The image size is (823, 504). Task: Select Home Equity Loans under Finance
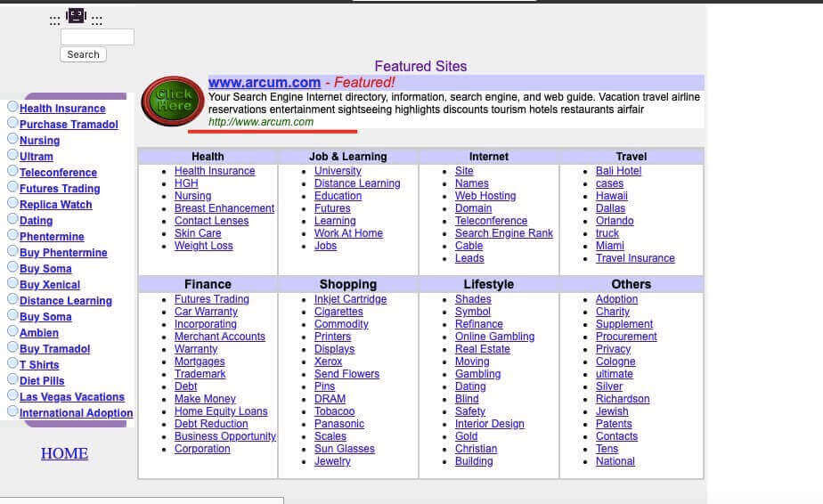point(221,411)
